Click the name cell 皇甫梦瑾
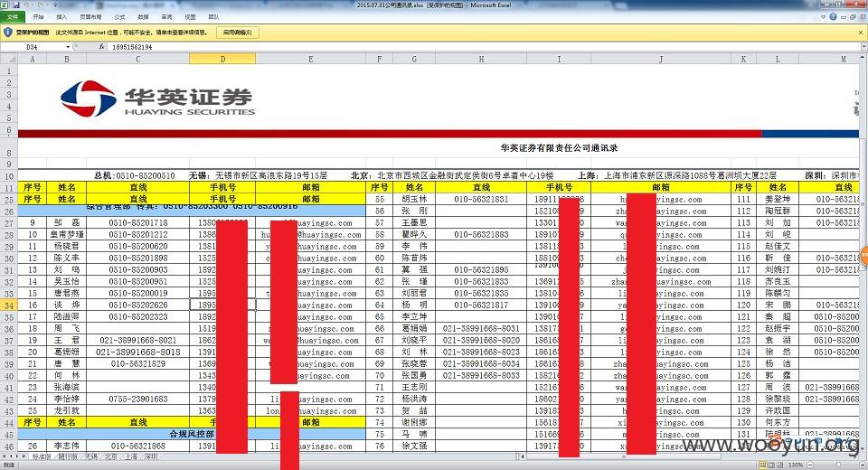The width and height of the screenshot is (868, 470). tap(66, 234)
